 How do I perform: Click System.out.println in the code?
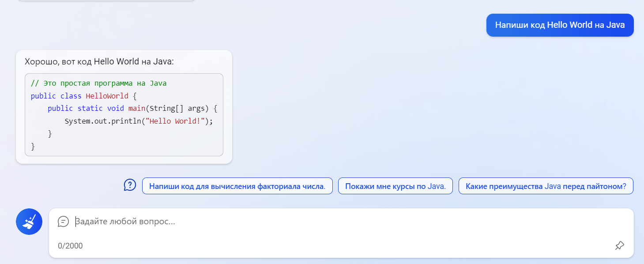[104, 121]
